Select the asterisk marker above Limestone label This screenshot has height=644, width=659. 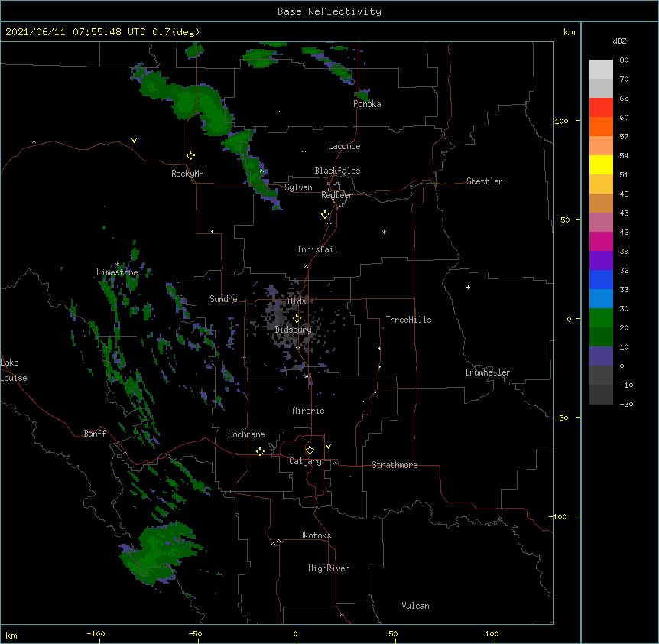[118, 264]
